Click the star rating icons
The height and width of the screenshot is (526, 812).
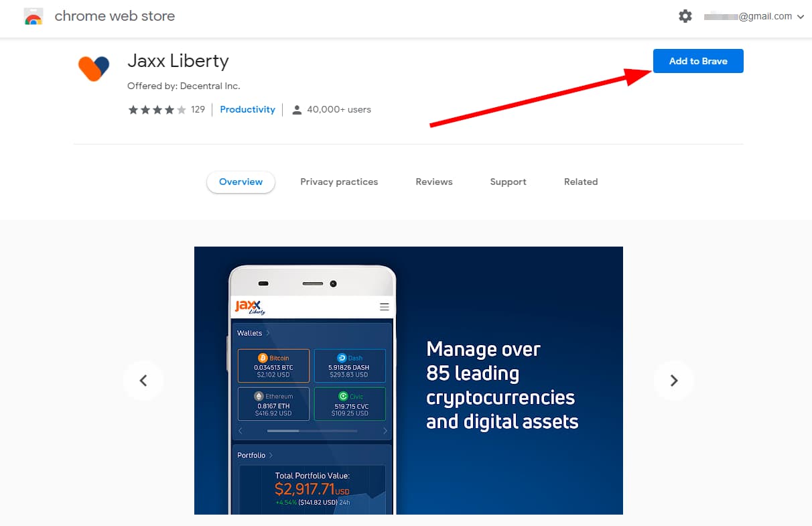click(157, 110)
